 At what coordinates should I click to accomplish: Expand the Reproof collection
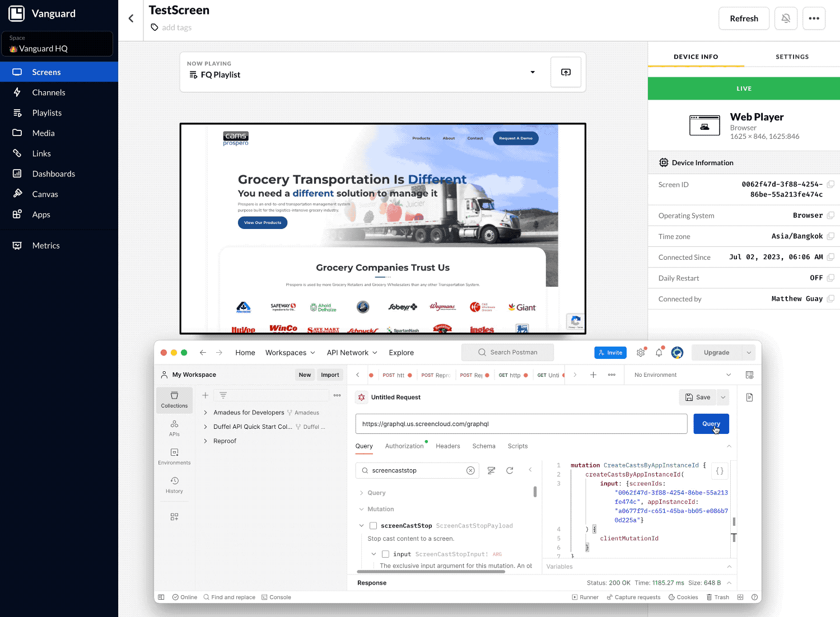point(206,441)
